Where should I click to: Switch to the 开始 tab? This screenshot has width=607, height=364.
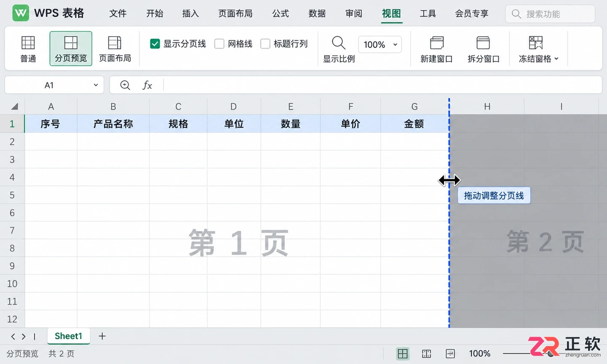tap(155, 13)
